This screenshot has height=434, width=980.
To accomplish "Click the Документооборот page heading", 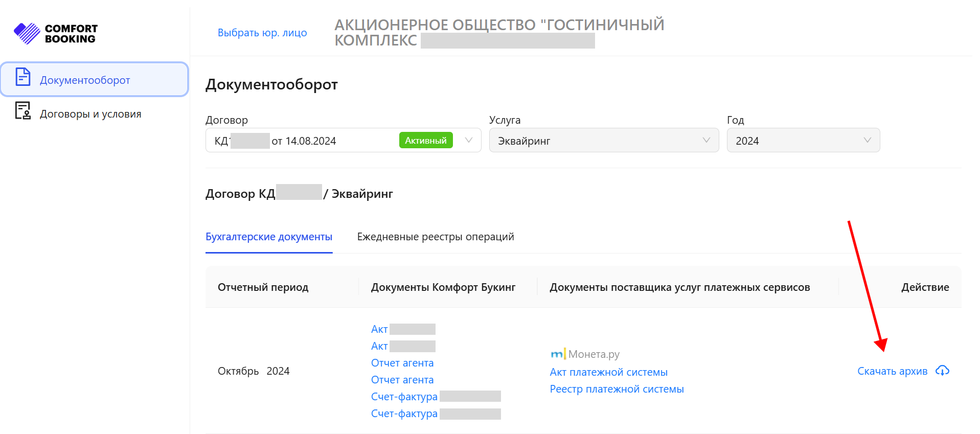I will [271, 84].
